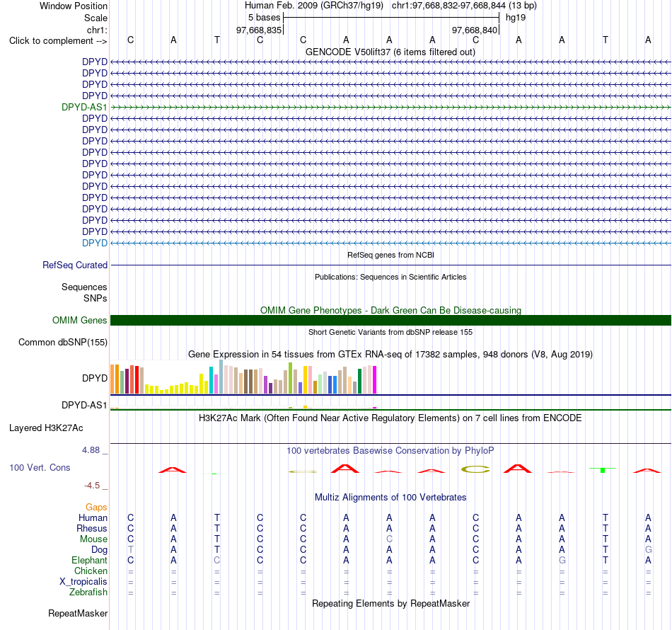The image size is (672, 630).
Task: Click the DPYD GTEx expression bar chart
Action: pos(243,377)
